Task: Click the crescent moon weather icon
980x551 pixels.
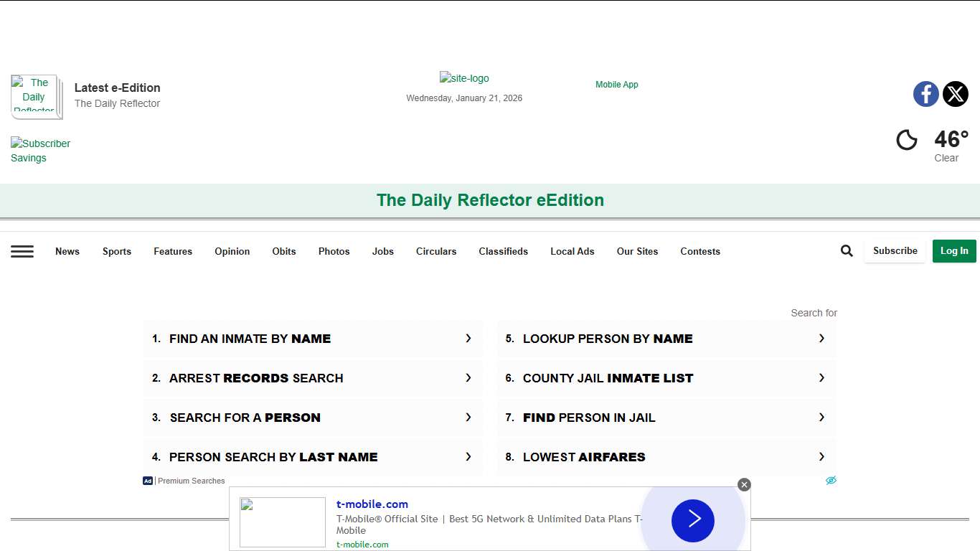Action: 907,140
